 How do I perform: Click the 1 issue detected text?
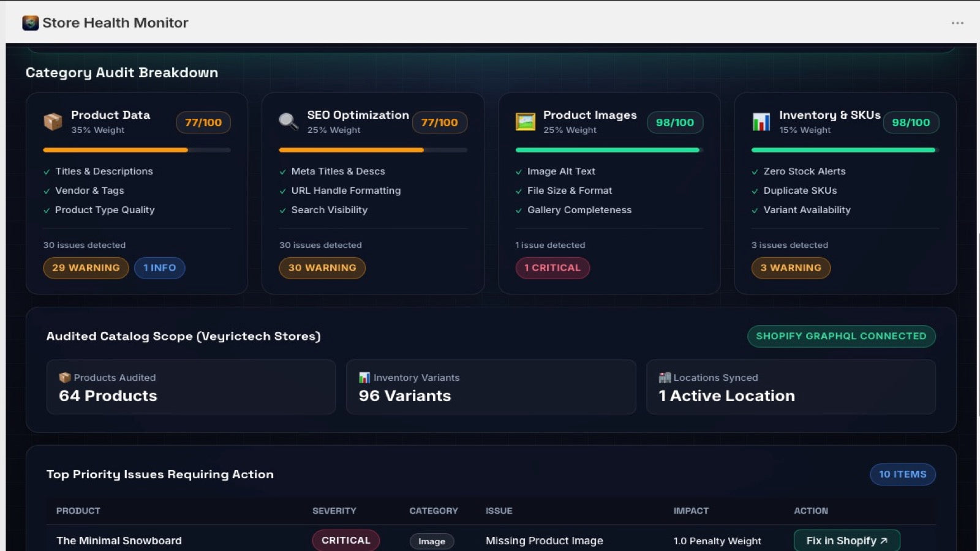click(550, 245)
